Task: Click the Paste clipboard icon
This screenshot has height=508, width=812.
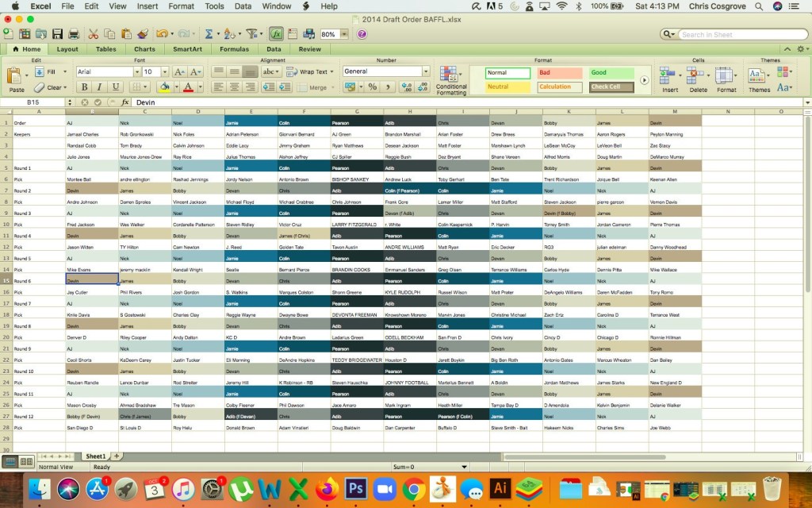Action: point(17,79)
